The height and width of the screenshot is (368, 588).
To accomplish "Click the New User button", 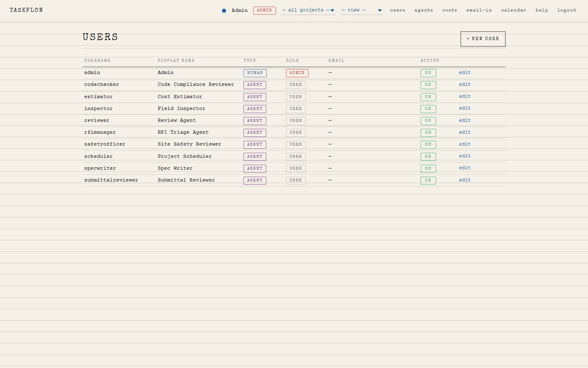I will [483, 39].
